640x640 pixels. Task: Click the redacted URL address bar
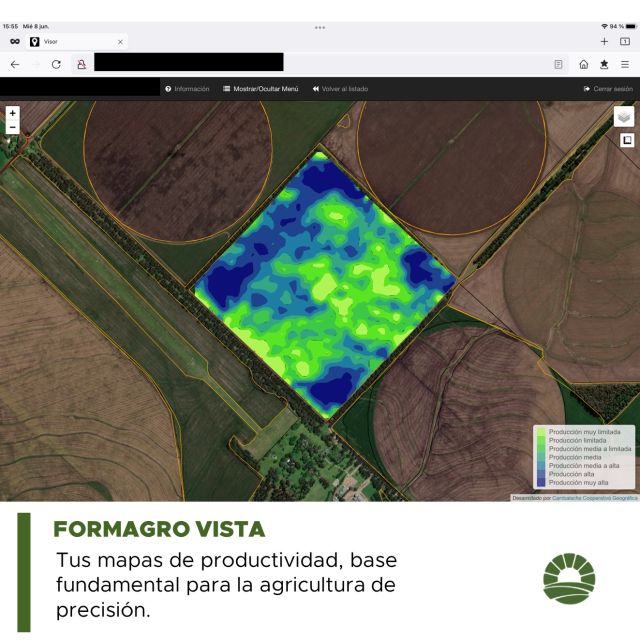tap(189, 62)
